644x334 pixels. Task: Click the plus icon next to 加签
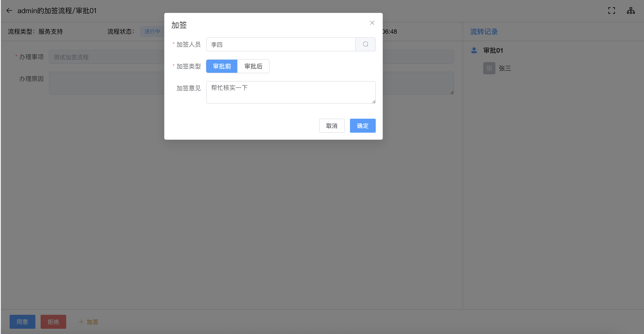pos(81,322)
